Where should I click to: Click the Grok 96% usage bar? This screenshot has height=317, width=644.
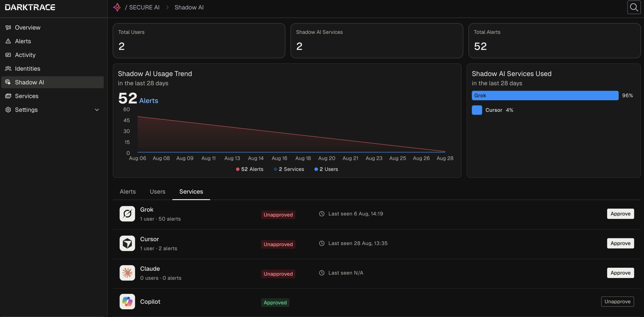(545, 96)
